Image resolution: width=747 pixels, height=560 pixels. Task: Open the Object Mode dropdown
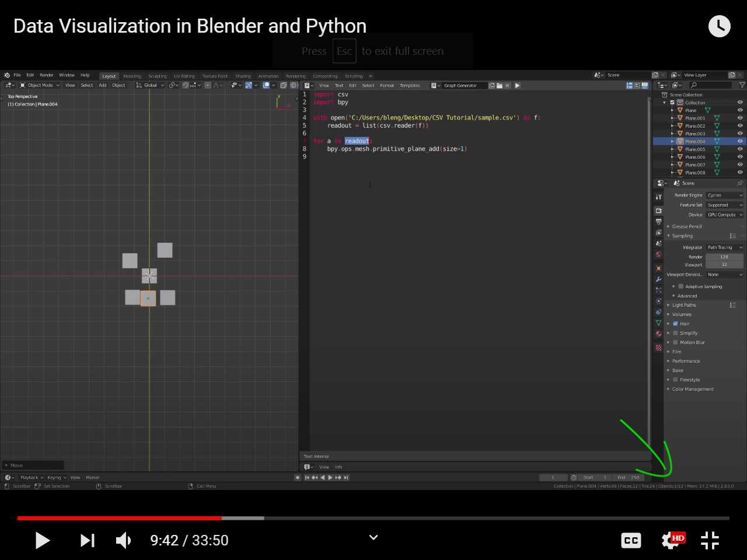point(40,85)
